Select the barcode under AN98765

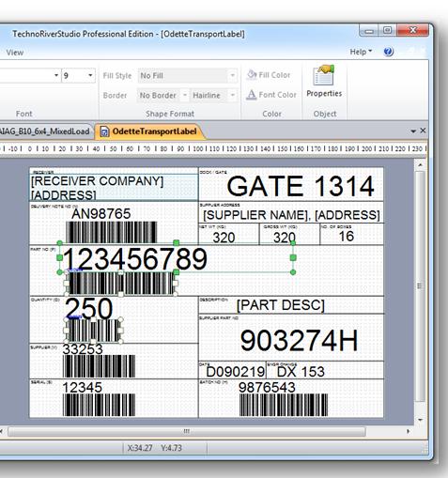click(x=112, y=232)
